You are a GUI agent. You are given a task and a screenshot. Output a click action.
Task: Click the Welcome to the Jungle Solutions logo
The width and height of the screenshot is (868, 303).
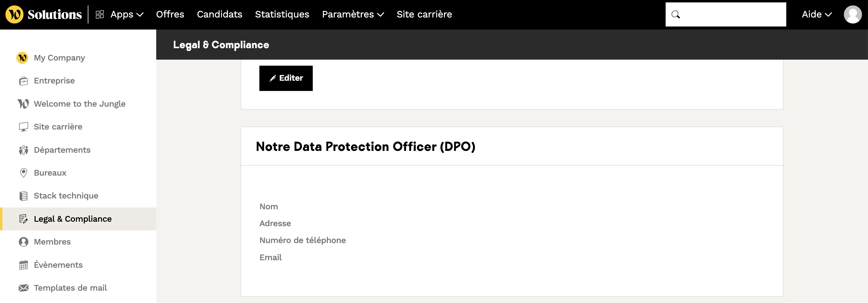[43, 14]
